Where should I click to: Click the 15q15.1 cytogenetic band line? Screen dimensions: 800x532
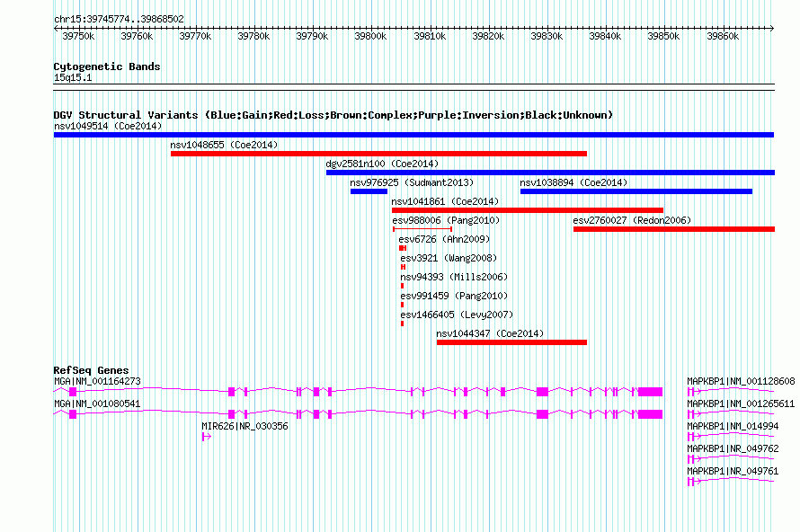click(x=413, y=87)
